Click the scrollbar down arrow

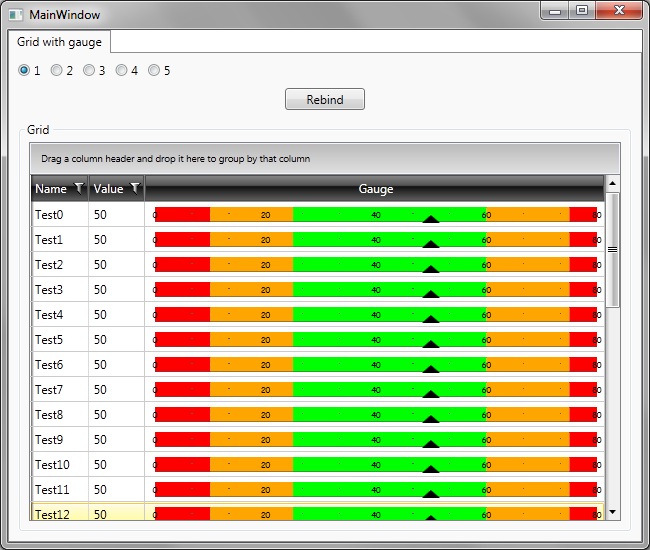(612, 512)
